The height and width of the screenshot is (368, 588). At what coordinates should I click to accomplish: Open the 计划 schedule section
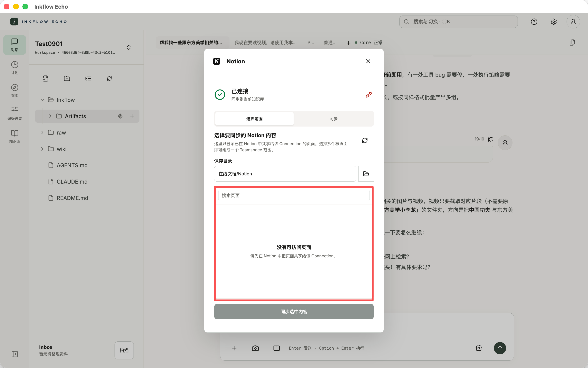[14, 68]
